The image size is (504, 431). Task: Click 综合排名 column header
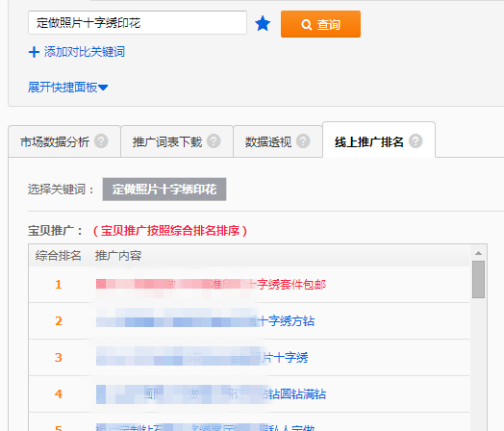point(58,256)
